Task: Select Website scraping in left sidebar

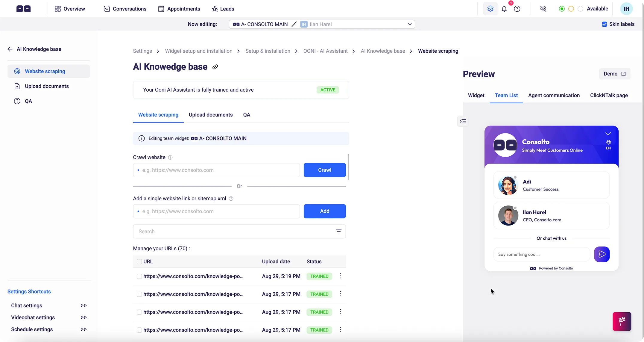Action: coord(48,71)
